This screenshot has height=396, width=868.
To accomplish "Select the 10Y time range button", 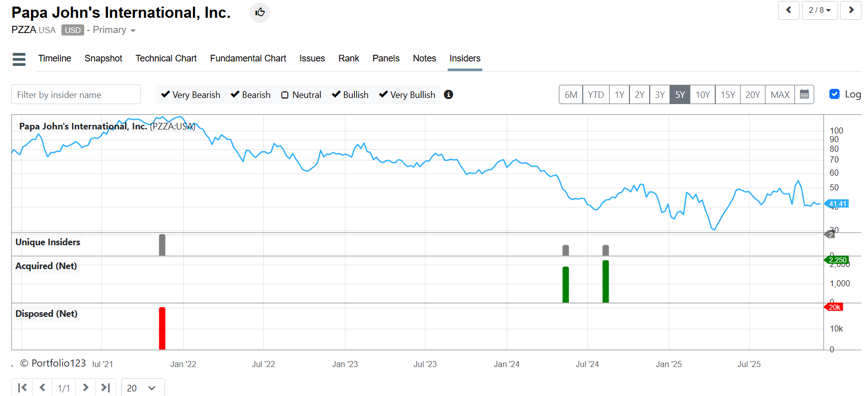I will coord(703,94).
